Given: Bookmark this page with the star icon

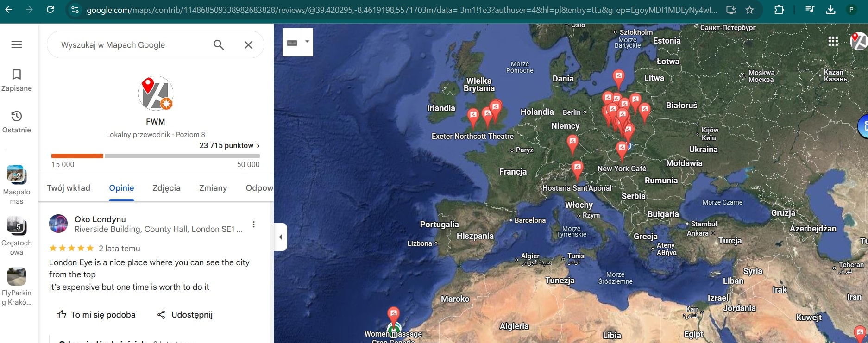Looking at the screenshot, I should coord(749,10).
